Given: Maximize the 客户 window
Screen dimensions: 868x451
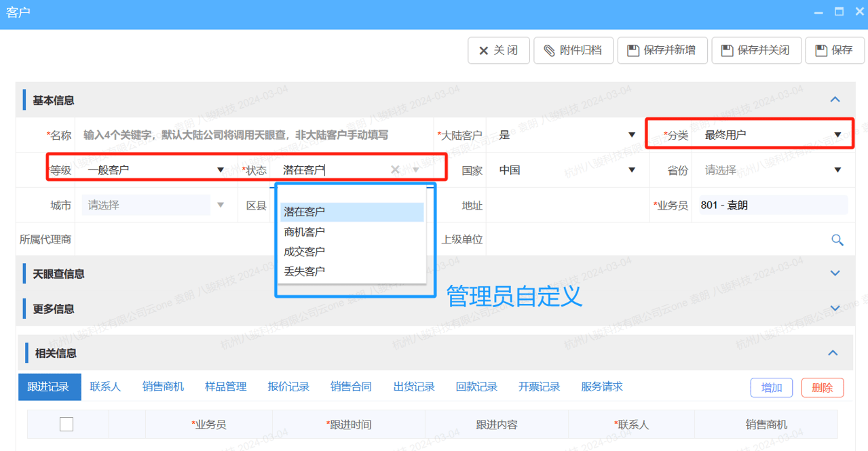Looking at the screenshot, I should (x=839, y=12).
